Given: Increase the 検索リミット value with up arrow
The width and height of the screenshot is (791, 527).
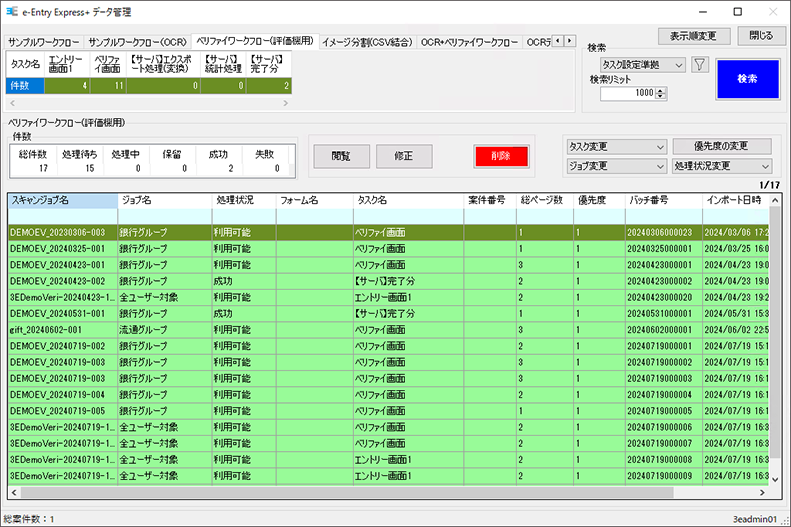Looking at the screenshot, I should pos(661,89).
